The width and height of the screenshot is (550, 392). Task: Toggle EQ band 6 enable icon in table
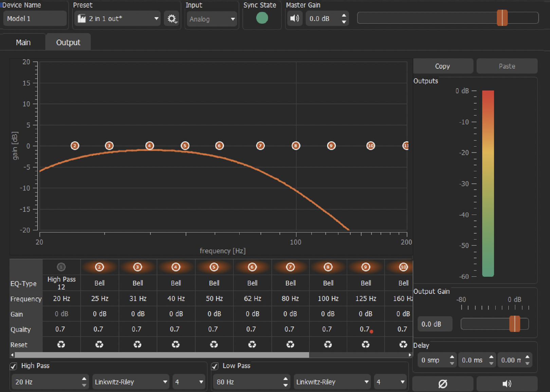(x=252, y=267)
